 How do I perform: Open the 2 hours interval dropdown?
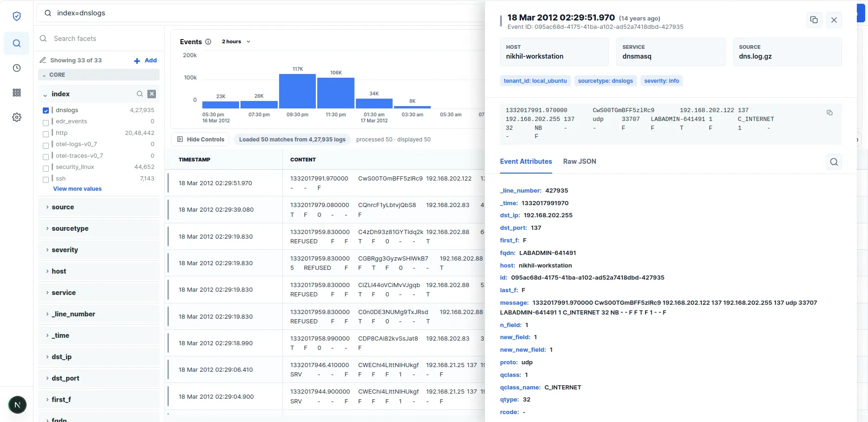pos(236,41)
